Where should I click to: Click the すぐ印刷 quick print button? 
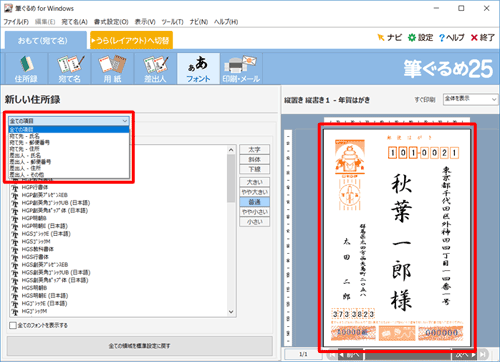(x=425, y=99)
